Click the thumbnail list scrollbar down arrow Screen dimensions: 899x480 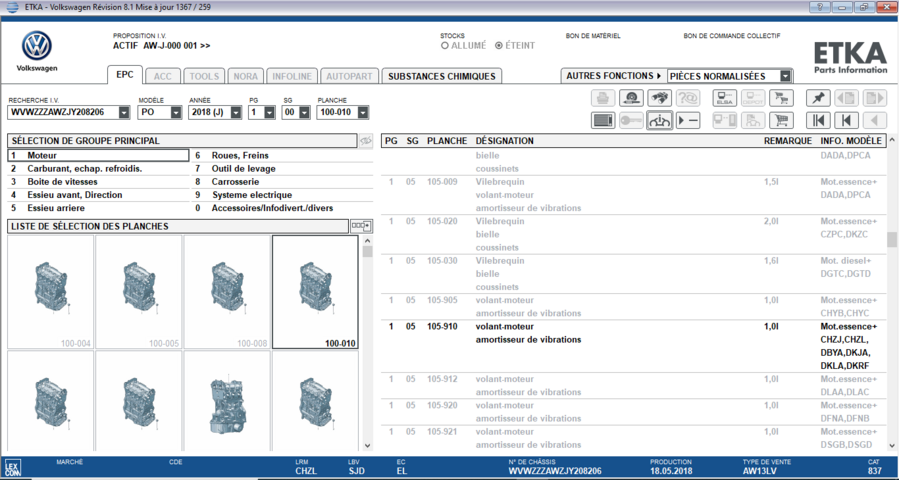[x=368, y=446]
